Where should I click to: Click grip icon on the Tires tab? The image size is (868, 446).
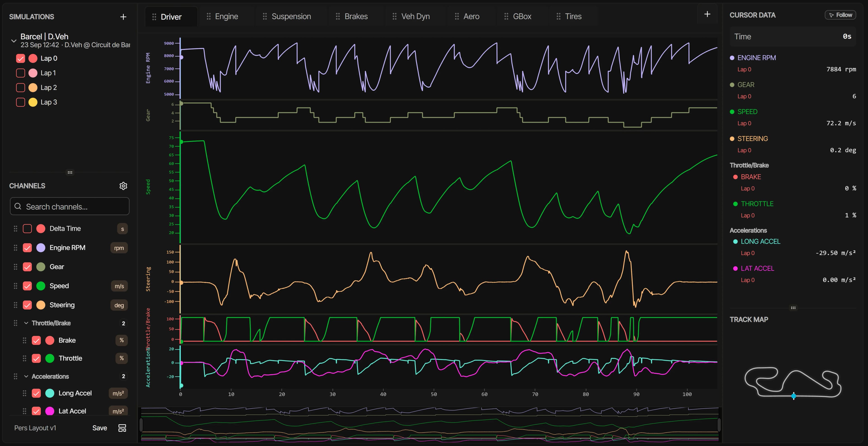point(558,17)
